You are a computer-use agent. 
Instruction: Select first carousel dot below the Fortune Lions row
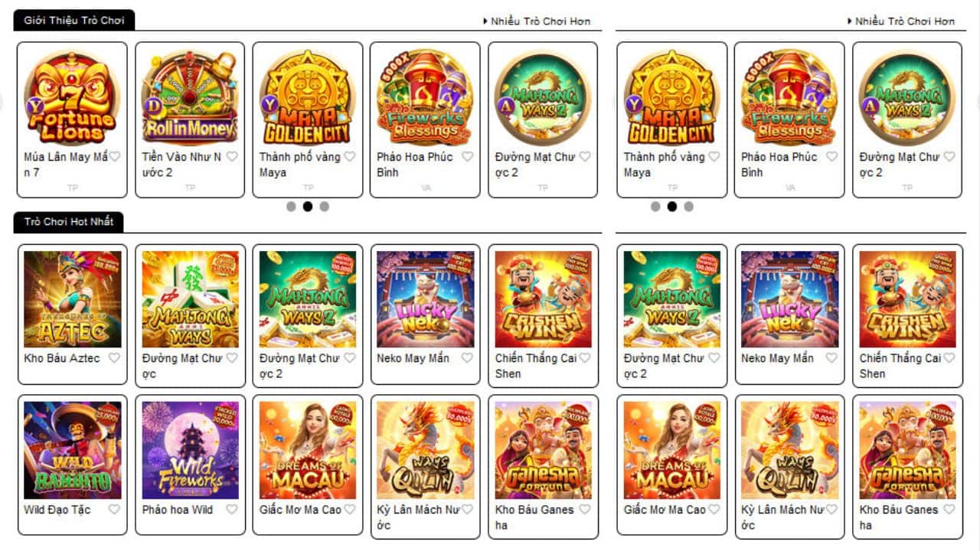(291, 207)
